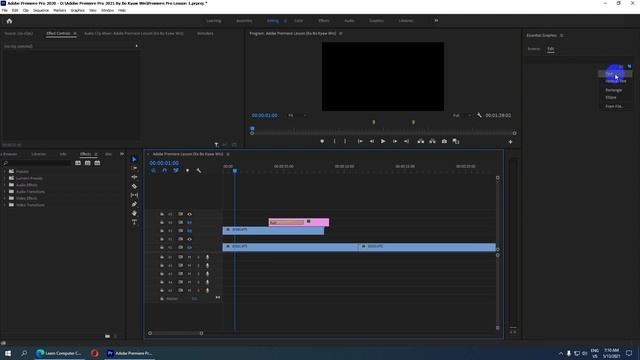Select the Ripple Edit tool

tap(134, 177)
